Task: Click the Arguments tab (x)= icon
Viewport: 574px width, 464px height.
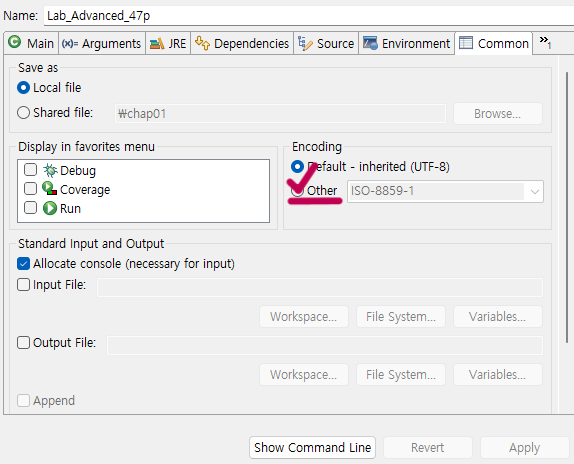Action: (x=70, y=44)
